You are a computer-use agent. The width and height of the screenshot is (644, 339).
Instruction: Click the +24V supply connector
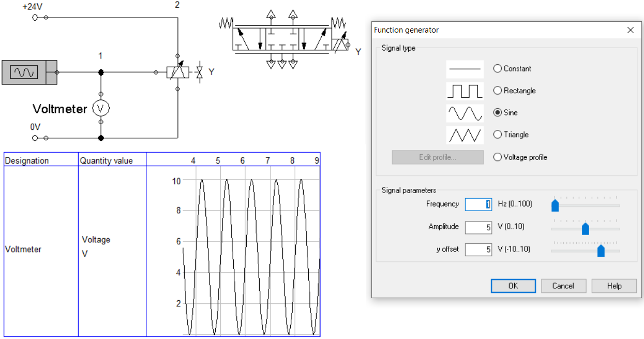tap(35, 18)
